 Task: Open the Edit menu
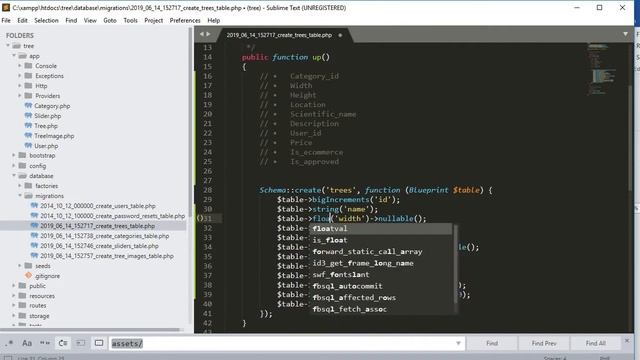22,20
